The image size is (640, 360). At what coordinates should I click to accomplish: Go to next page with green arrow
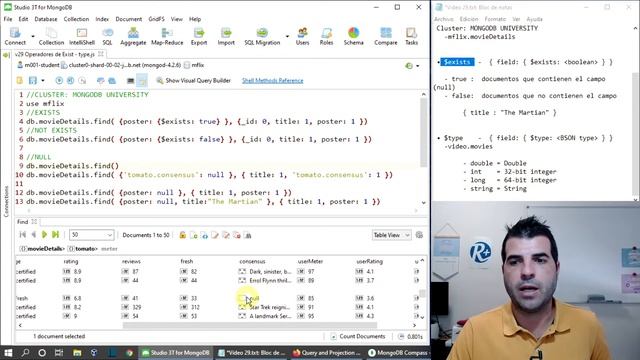coord(44,235)
